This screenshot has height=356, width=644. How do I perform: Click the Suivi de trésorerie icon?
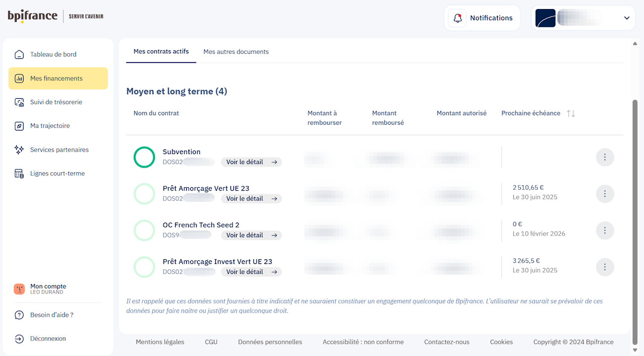(19, 102)
